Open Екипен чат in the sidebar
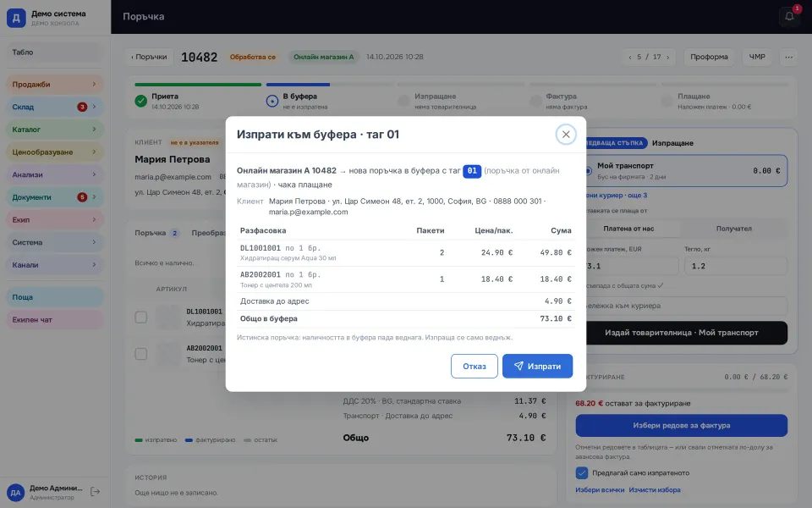812x508 pixels. point(55,320)
